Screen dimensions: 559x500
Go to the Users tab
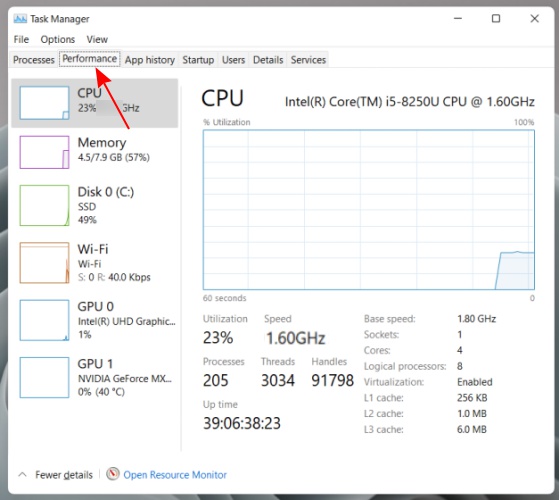pyautogui.click(x=234, y=60)
